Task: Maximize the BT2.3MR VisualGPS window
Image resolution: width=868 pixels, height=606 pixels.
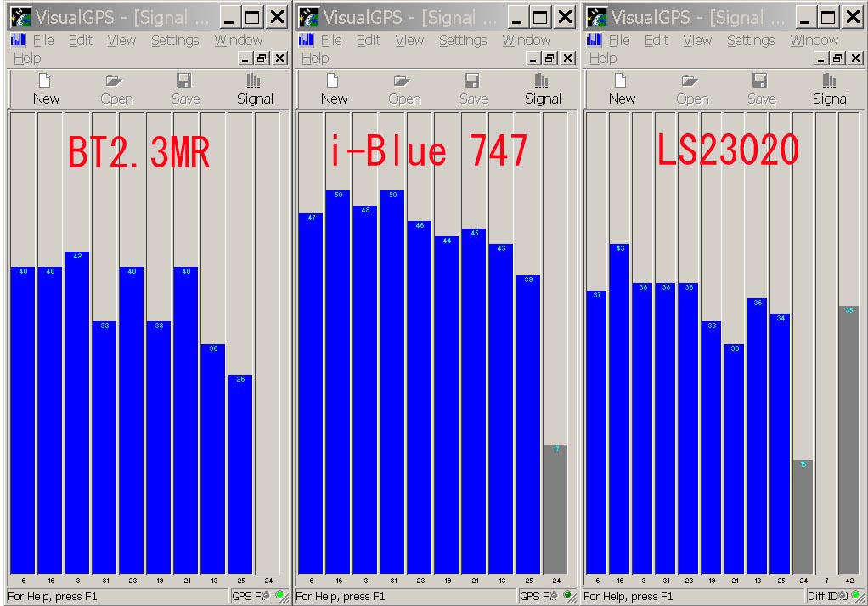Action: point(252,18)
